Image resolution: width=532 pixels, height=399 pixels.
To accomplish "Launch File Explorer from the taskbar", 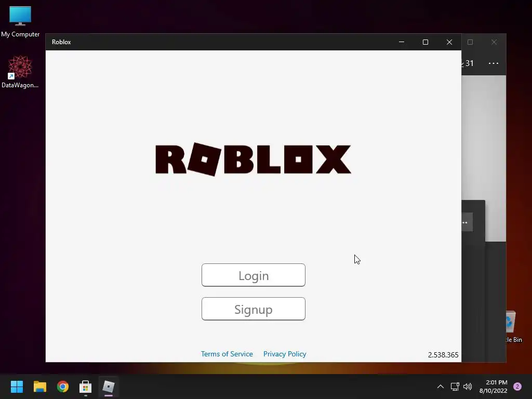I will (x=39, y=387).
